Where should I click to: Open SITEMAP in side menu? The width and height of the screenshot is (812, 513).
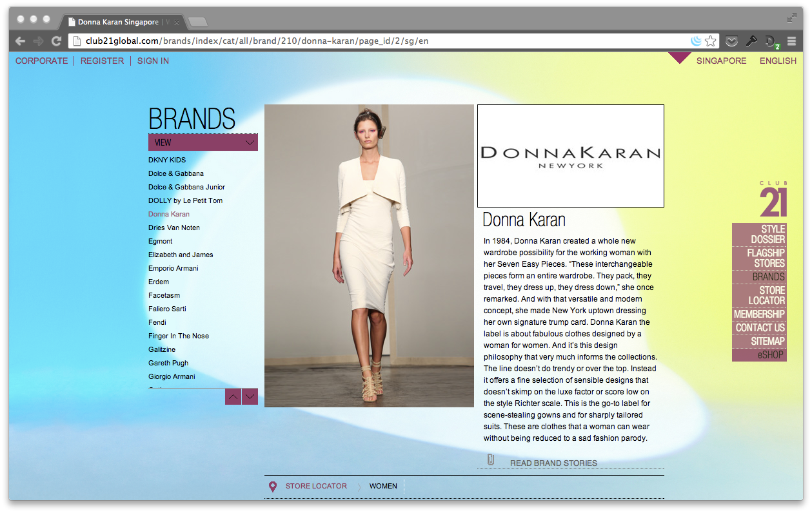tap(759, 341)
